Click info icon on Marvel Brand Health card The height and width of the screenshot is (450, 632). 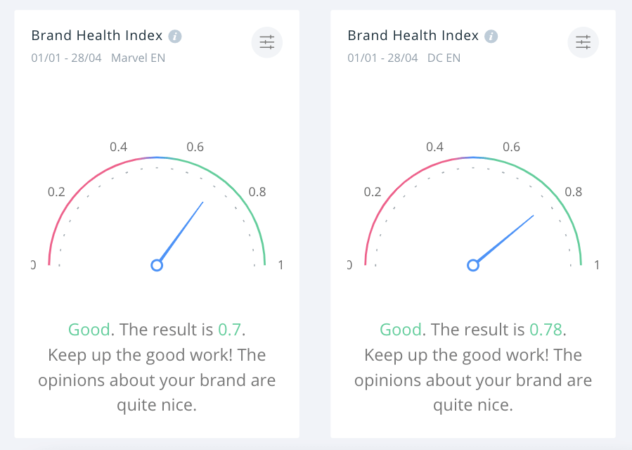(175, 36)
